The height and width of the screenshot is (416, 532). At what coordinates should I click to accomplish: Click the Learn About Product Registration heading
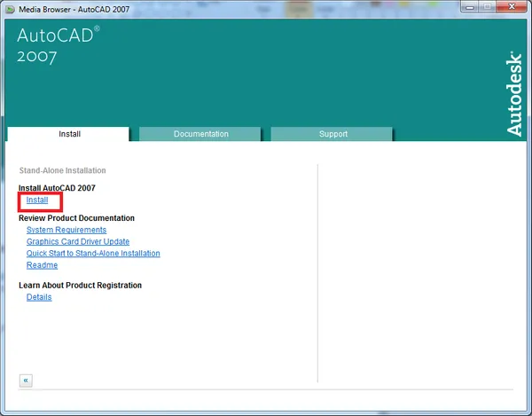point(80,286)
